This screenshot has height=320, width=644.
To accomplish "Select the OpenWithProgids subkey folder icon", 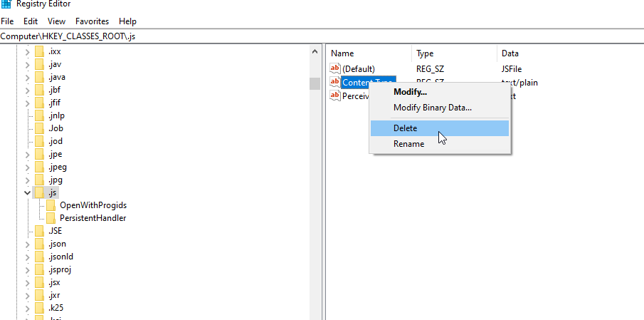I will [51, 205].
